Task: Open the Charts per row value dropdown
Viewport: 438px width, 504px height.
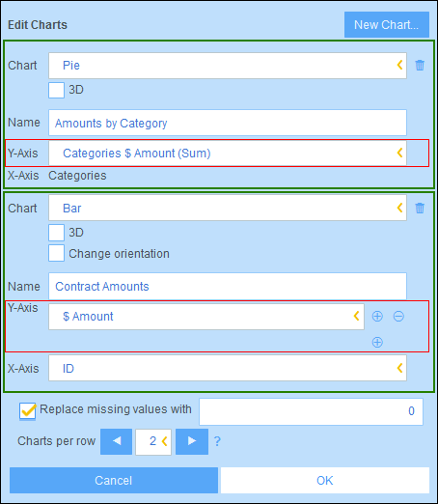Action: [153, 441]
